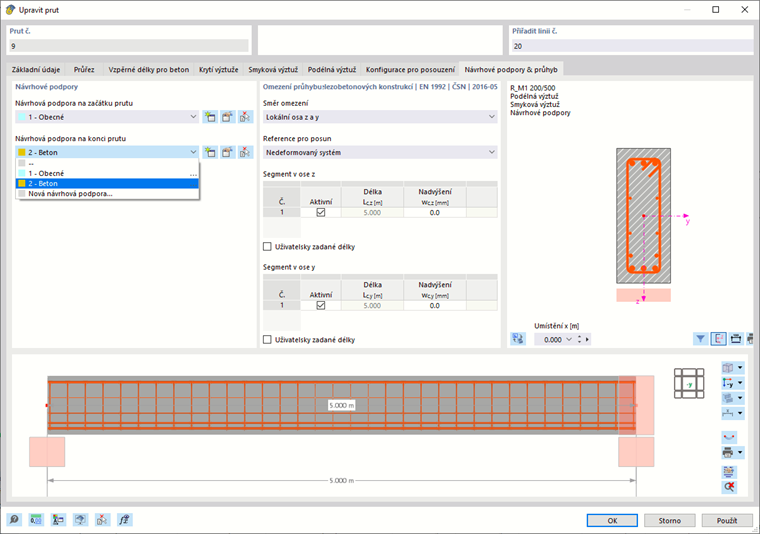Click the -y axis view icon
This screenshot has width=760, height=534.
pos(728,383)
